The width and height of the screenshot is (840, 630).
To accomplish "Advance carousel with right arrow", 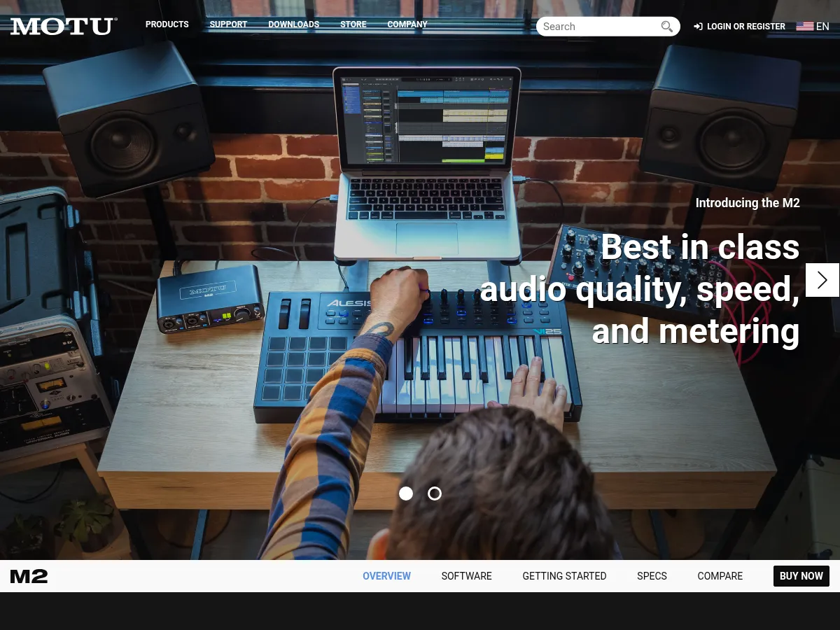I will tap(822, 280).
